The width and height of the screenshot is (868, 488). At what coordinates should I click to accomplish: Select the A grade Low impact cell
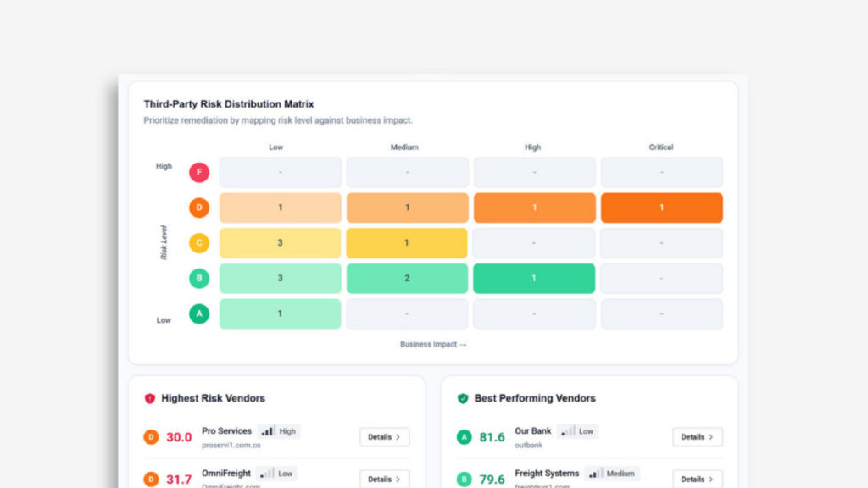point(280,313)
